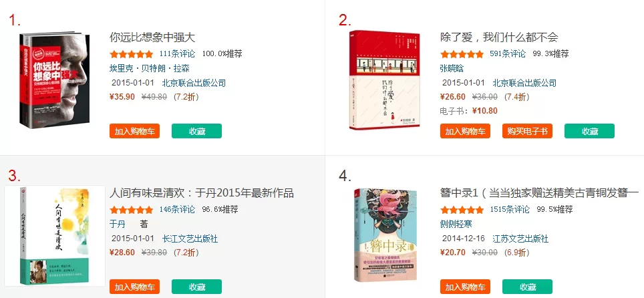This screenshot has height=298, width=644.
Task: Click 购买电子书 for book number 2
Action: click(x=527, y=131)
